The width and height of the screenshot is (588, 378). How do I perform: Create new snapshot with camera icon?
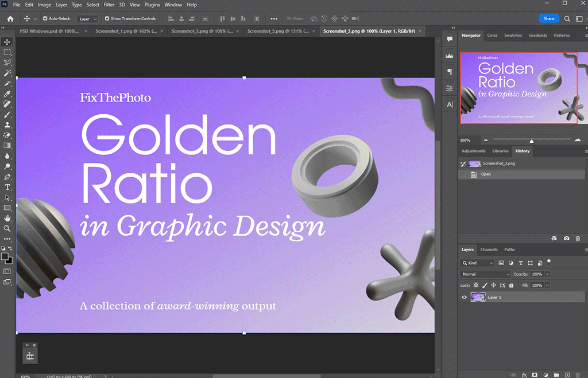(x=567, y=238)
